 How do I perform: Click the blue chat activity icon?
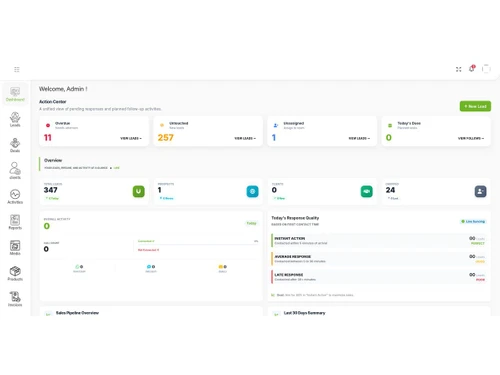(x=149, y=267)
